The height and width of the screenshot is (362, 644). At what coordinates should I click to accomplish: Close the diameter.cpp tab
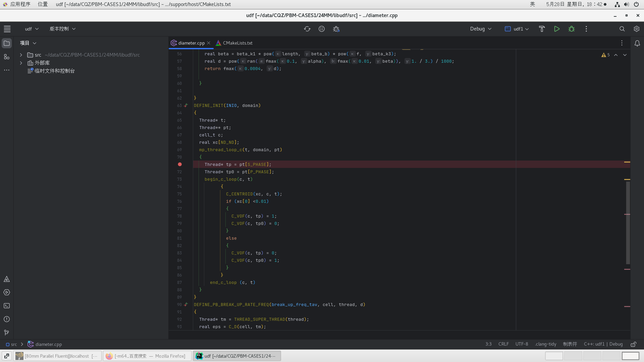[x=209, y=43]
